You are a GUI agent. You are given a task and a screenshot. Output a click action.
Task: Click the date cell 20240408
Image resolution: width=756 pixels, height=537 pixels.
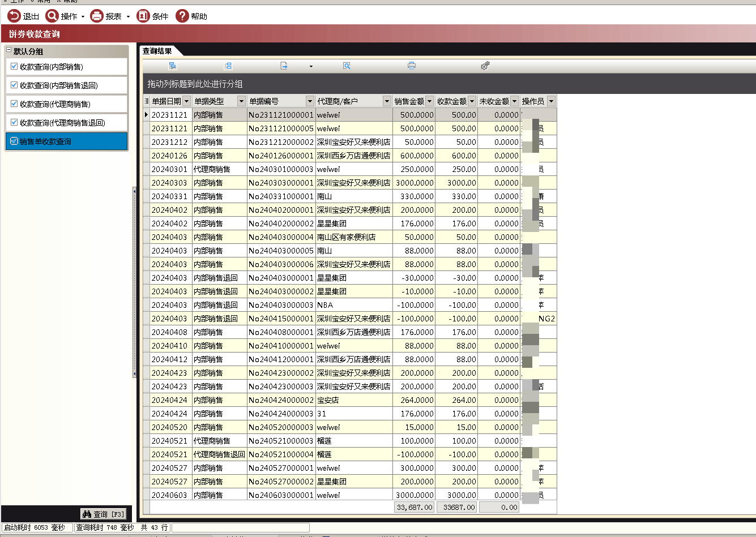tap(170, 332)
